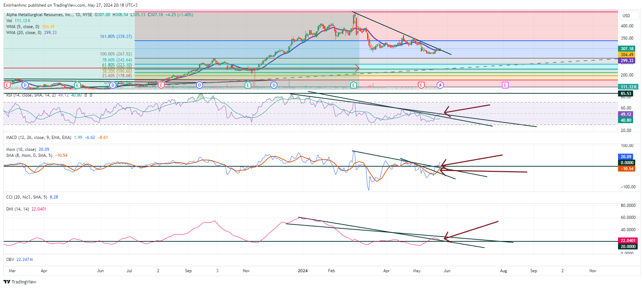Screen dimensions: 644x288
Task: Click the dividend D marker between Nov and 2024
Action: coord(274,85)
